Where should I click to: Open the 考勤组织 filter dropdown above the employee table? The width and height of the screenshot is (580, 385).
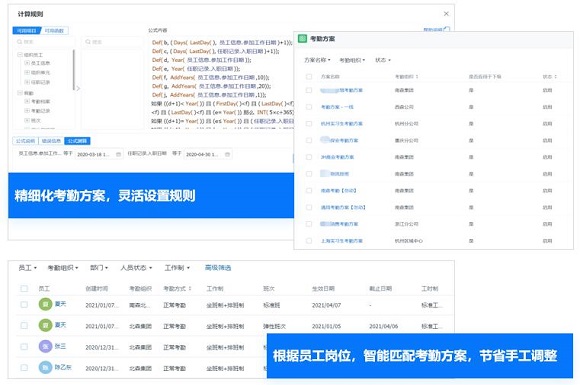point(63,268)
